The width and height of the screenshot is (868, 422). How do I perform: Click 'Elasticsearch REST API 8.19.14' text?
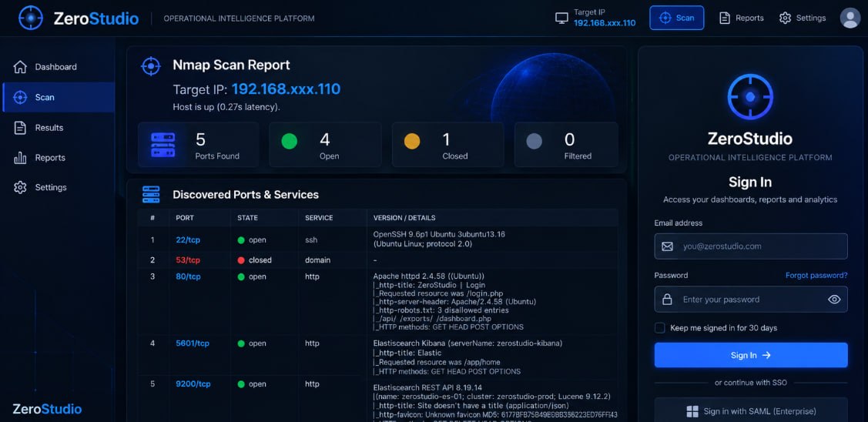pyautogui.click(x=427, y=387)
